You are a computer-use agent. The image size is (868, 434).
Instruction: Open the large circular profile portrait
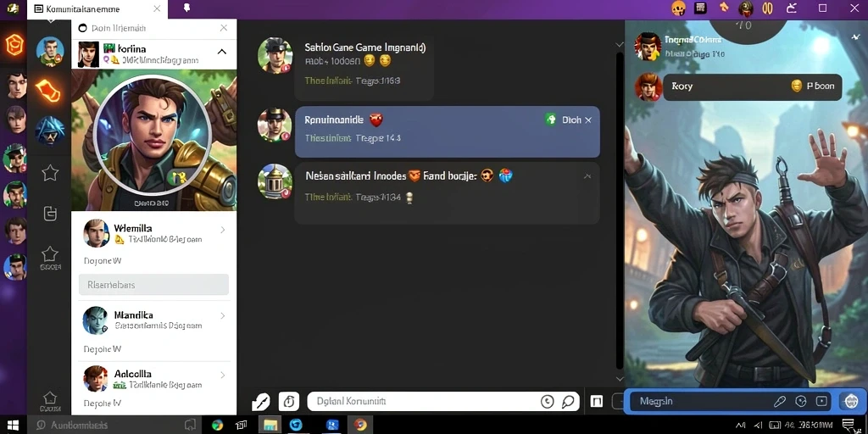pos(153,136)
